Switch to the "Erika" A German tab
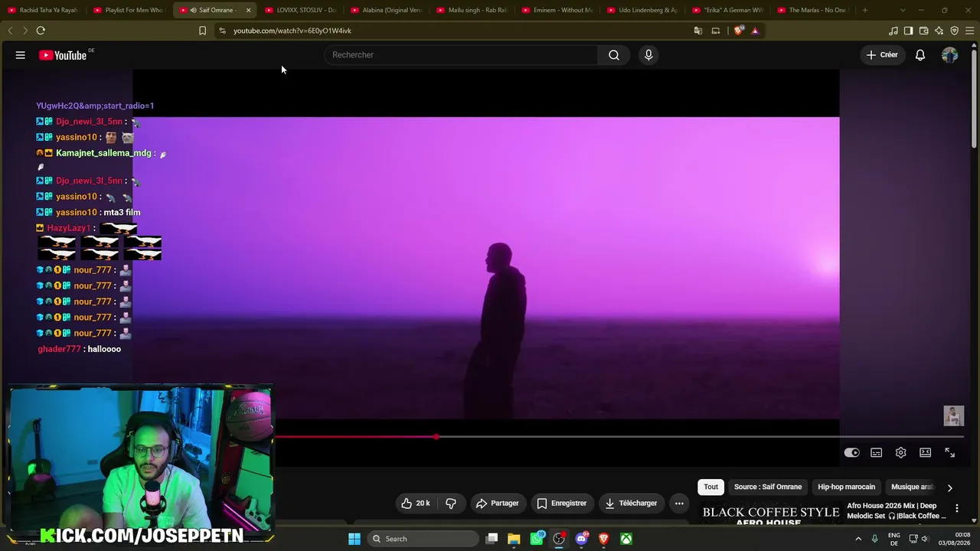Screen dimensions: 980x551 (x=729, y=10)
